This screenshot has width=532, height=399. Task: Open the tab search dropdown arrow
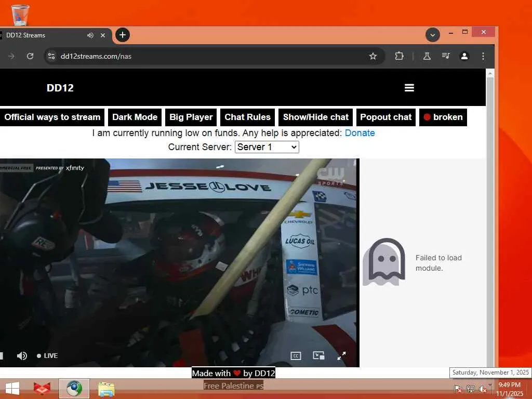pos(433,35)
